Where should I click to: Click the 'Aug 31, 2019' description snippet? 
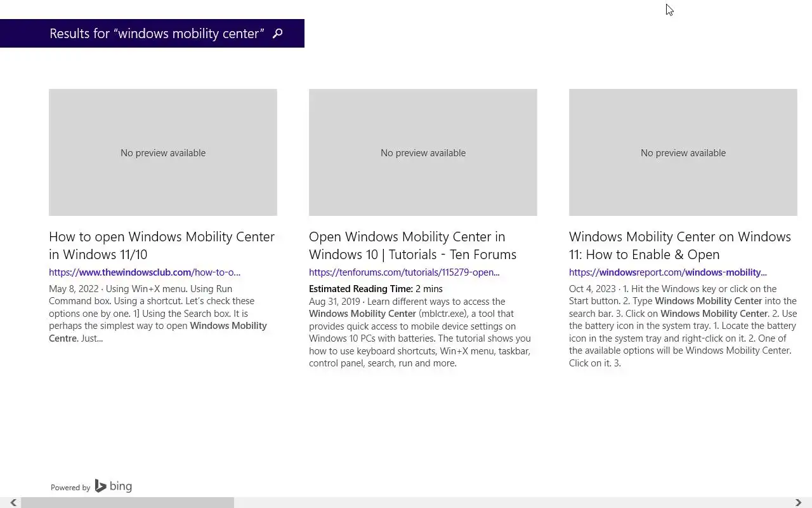coord(420,332)
